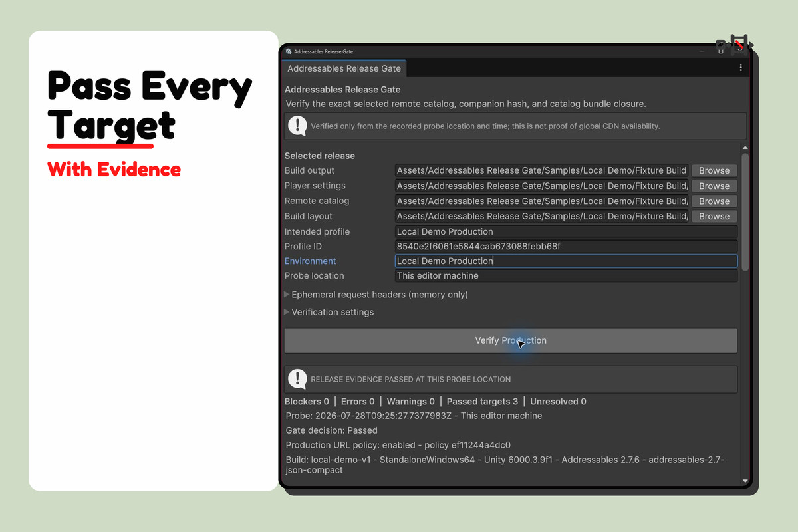798x532 pixels.
Task: Click the scrollbar up arrow
Action: (745, 148)
